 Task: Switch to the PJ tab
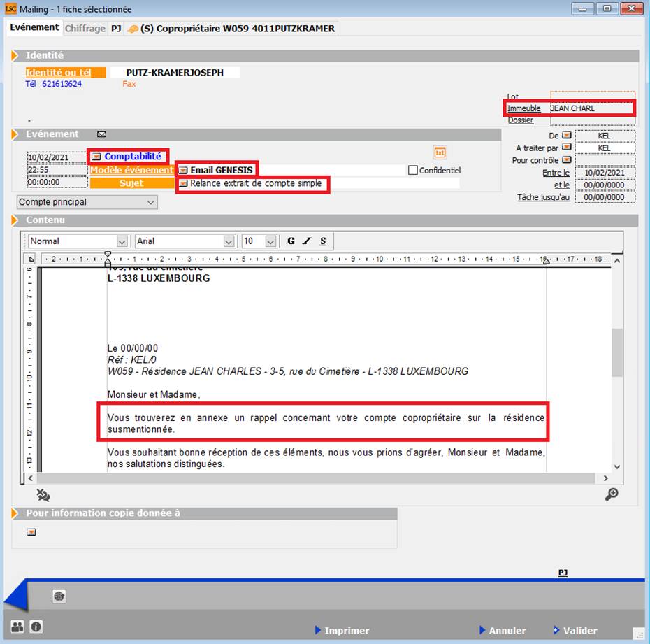pyautogui.click(x=116, y=29)
